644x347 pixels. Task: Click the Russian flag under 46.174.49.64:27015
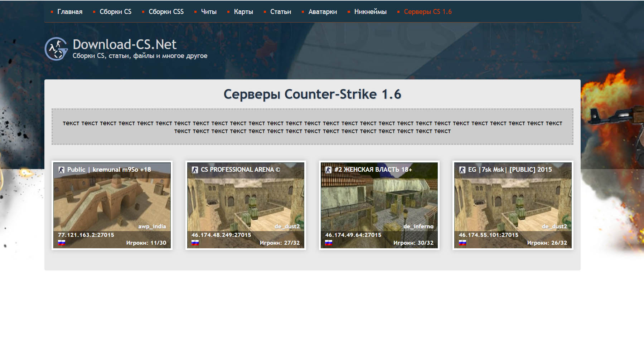(x=329, y=243)
